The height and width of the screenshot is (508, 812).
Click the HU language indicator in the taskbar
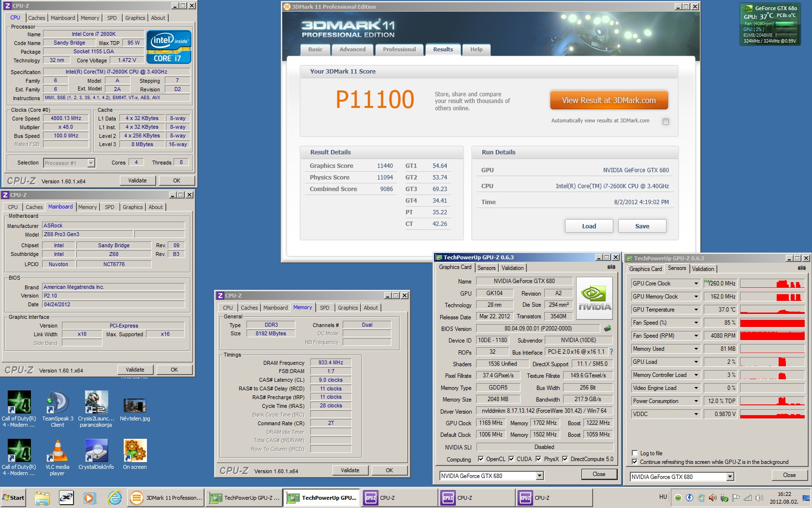(663, 497)
